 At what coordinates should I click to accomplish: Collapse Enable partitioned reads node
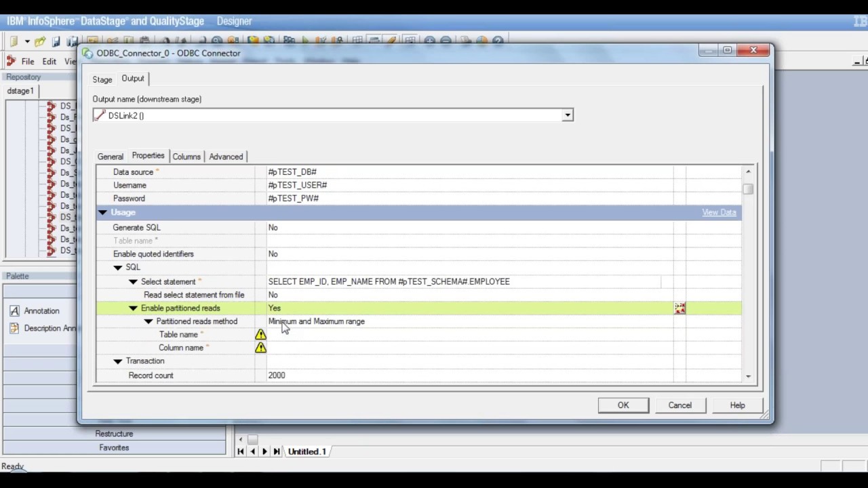point(133,308)
